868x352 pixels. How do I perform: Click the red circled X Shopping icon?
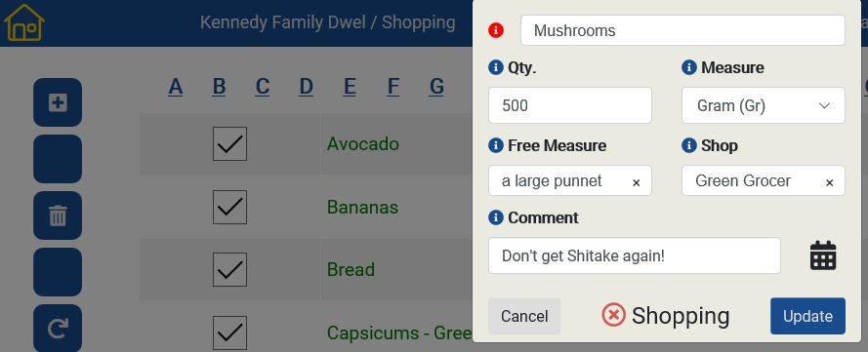pos(613,315)
